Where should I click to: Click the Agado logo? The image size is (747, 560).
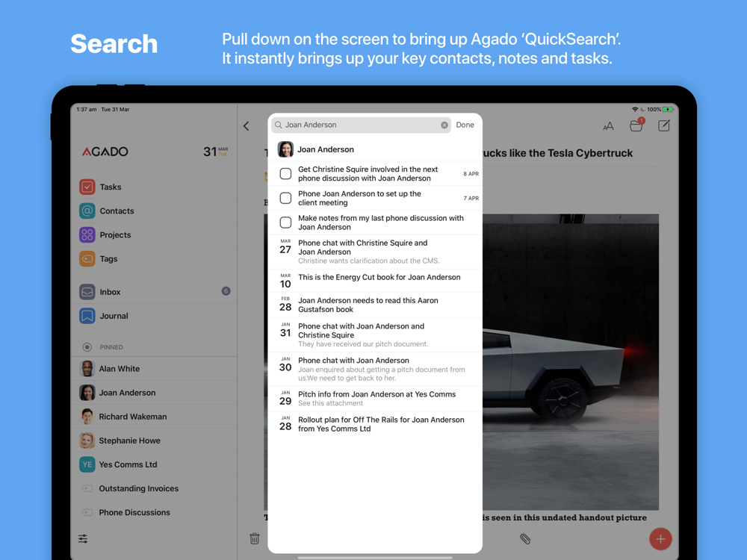pos(105,152)
